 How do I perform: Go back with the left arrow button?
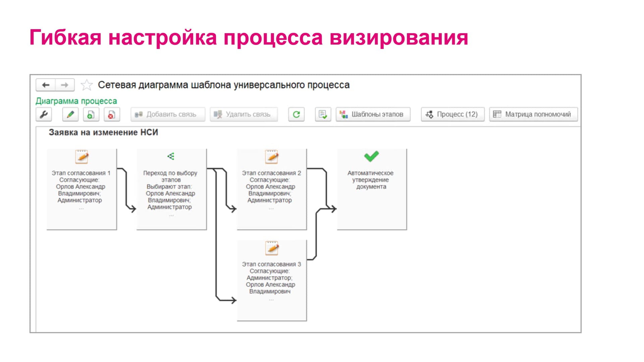point(46,85)
